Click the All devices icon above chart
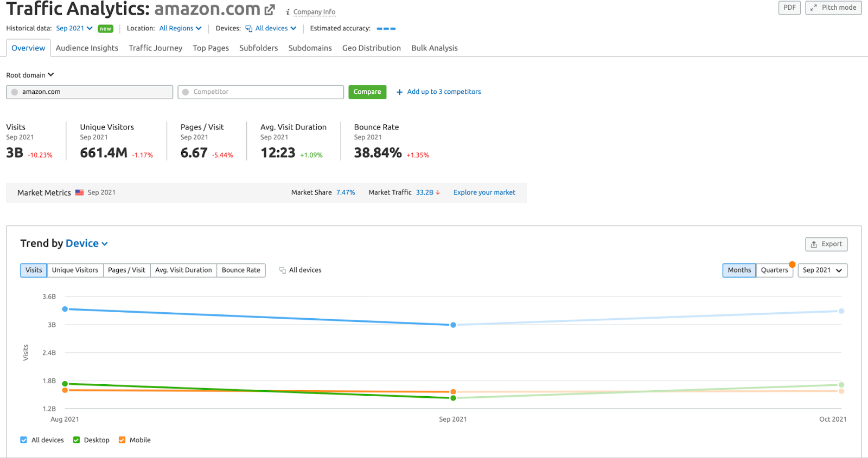The height and width of the screenshot is (458, 868). 282,270
